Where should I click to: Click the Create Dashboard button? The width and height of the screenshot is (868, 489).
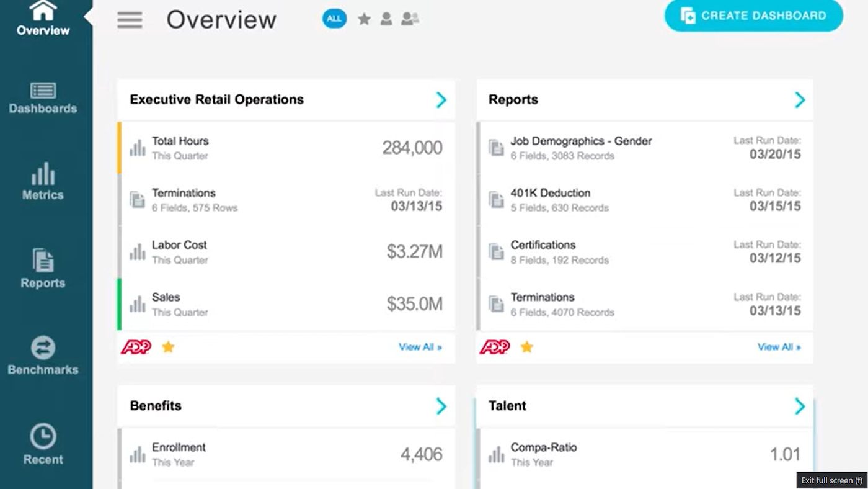pyautogui.click(x=753, y=16)
